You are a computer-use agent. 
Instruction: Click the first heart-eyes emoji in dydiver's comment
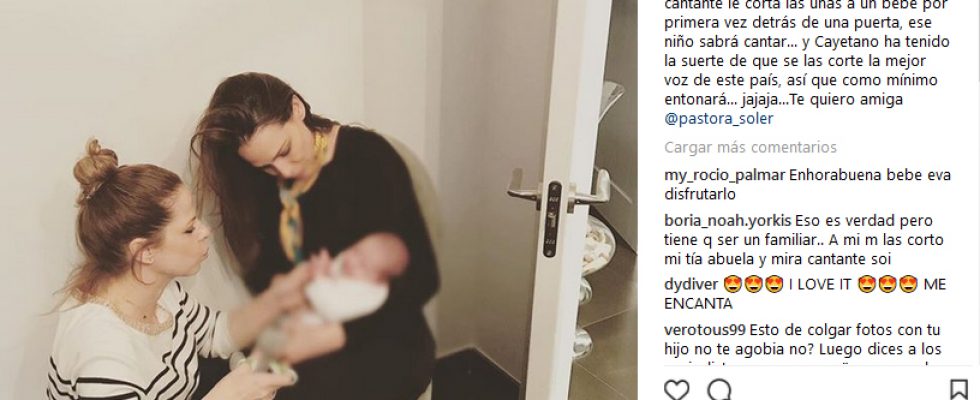click(731, 285)
